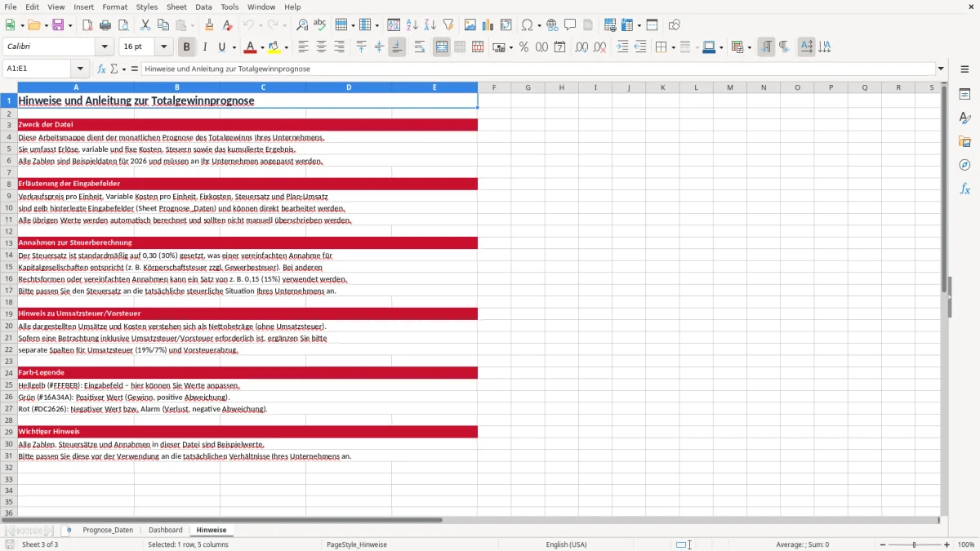Screen dimensions: 980x551
Task: Click the Export as PDF icon
Action: 87,25
